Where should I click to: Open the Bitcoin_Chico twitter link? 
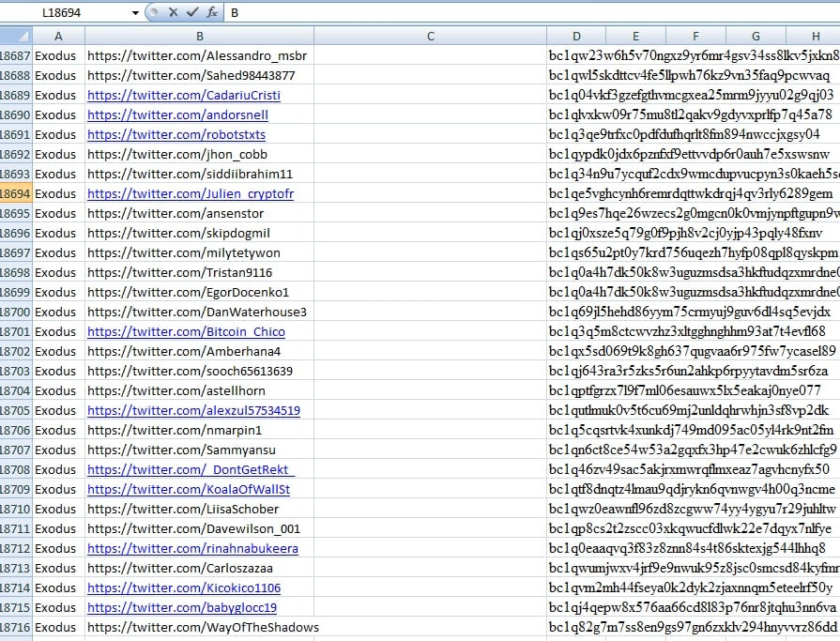(186, 331)
